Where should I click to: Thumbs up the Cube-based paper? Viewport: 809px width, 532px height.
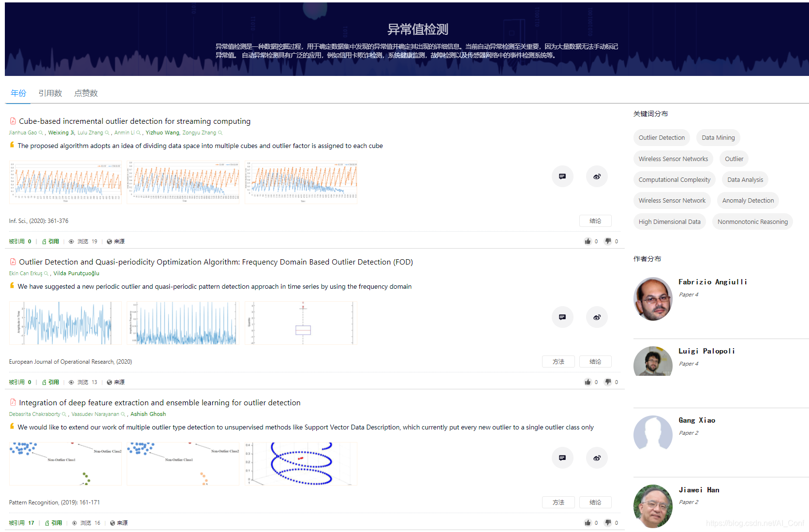[x=588, y=241]
